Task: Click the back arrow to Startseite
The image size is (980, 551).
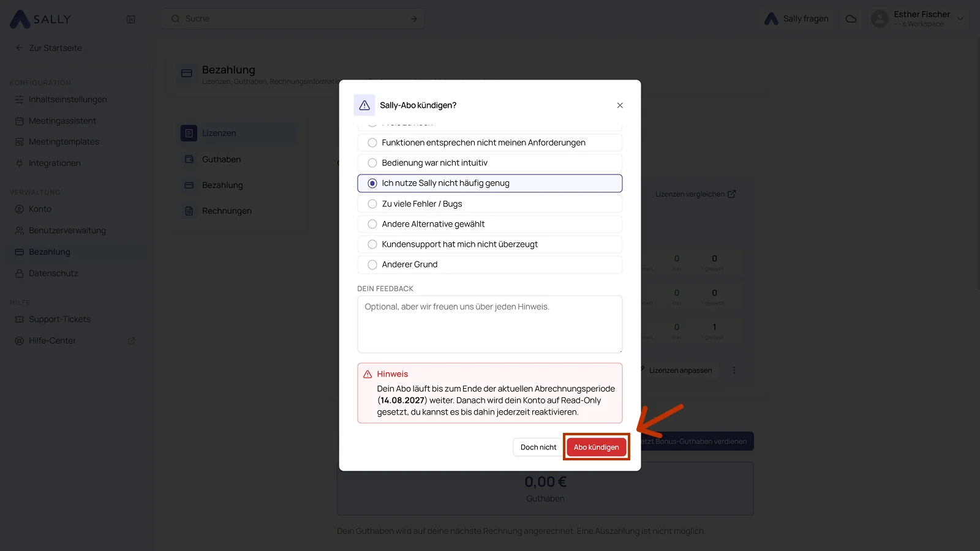Action: tap(20, 48)
